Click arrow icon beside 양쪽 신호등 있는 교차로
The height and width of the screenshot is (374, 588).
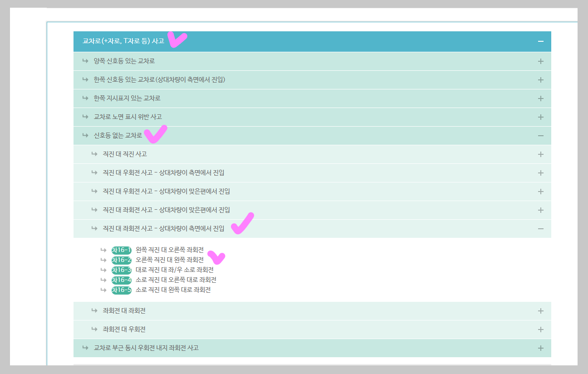85,61
